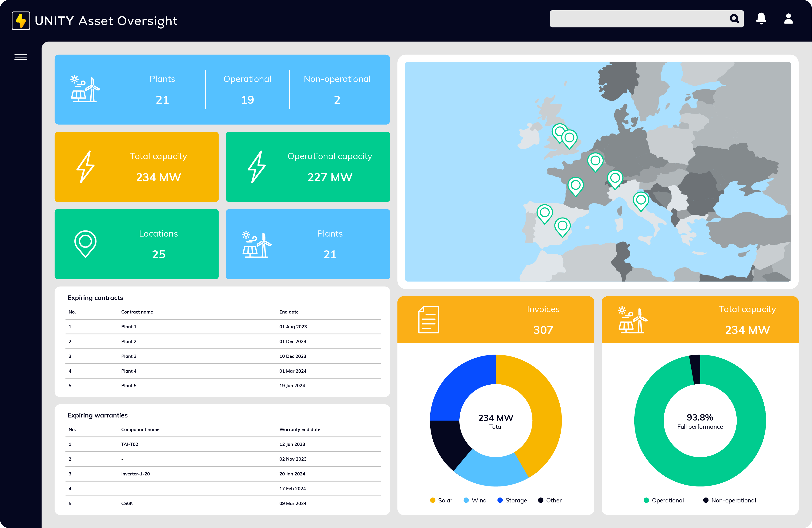Screen dimensions: 812x528
Task: Click the Storage legend color dot
Action: point(500,500)
